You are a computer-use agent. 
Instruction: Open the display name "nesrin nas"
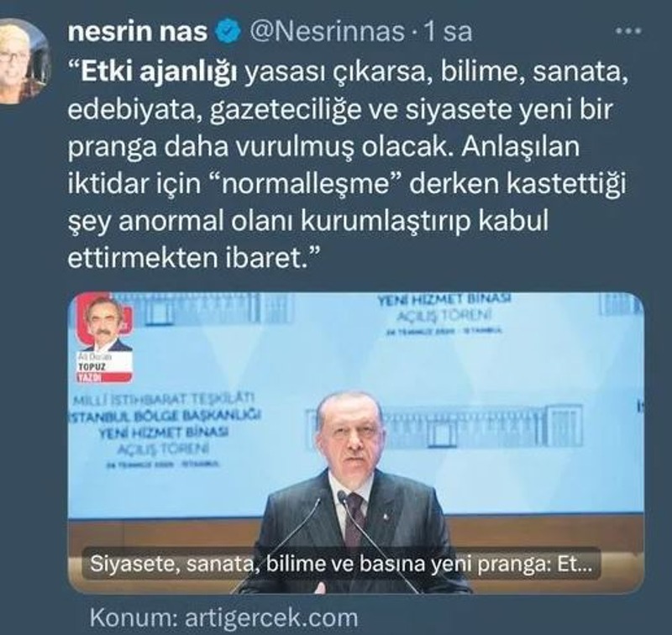point(138,32)
